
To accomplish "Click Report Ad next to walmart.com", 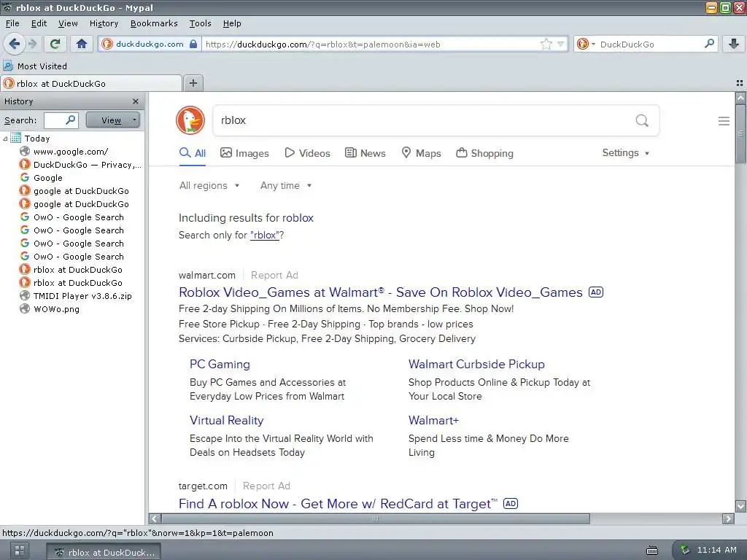I will click(x=274, y=275).
